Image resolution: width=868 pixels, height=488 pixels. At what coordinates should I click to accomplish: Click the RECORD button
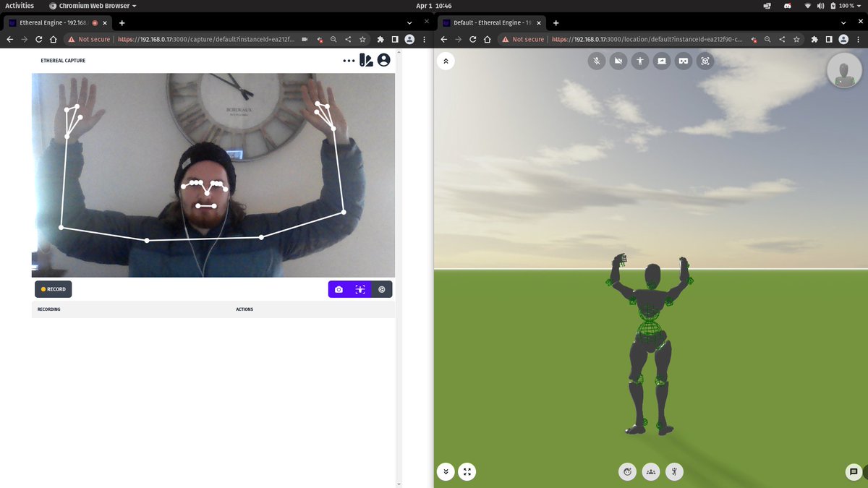[x=54, y=289]
